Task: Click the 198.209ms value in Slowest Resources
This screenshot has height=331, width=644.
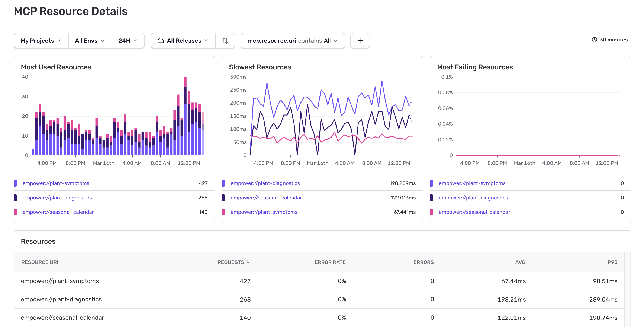Action: [x=403, y=183]
